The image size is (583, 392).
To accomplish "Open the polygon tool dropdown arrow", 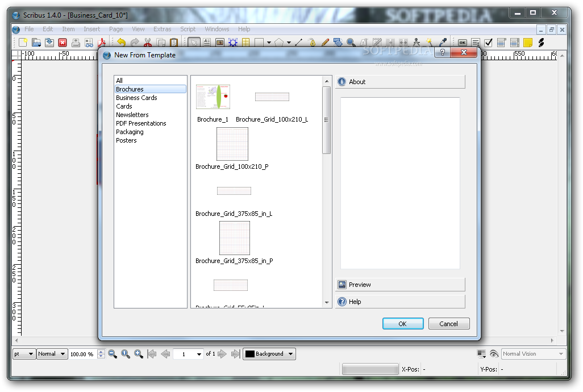I will point(289,43).
